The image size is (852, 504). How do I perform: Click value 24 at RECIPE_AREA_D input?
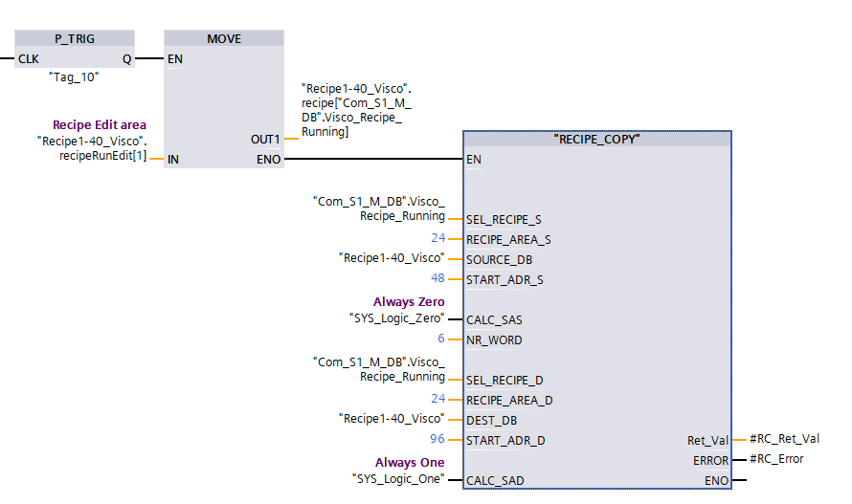coord(437,399)
